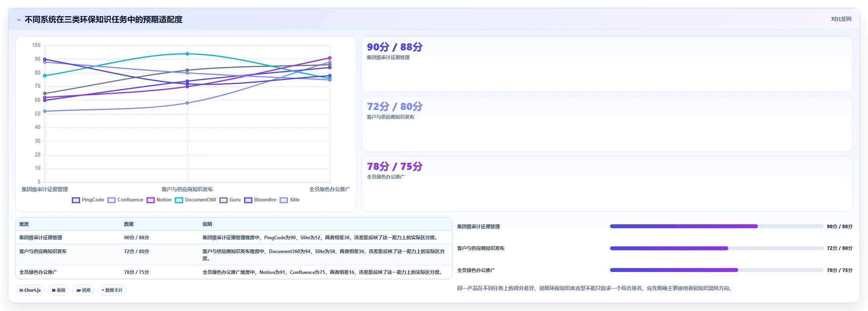This screenshot has height=311, width=868.
Task: Hide the Notion line via legend
Action: tap(159, 200)
